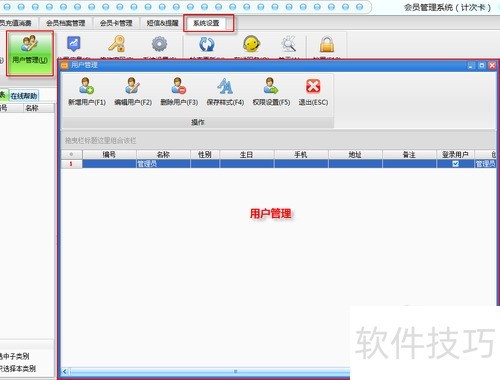The image size is (500, 380).
Task: Open the 在线帮助 tab in left panel
Action: [24, 96]
